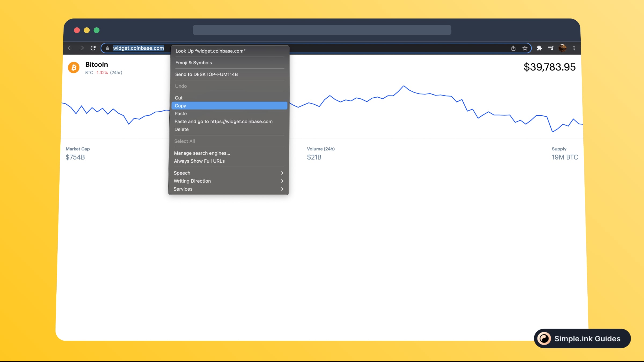
Task: Click the Volume (24h) value $21B
Action: tap(314, 157)
